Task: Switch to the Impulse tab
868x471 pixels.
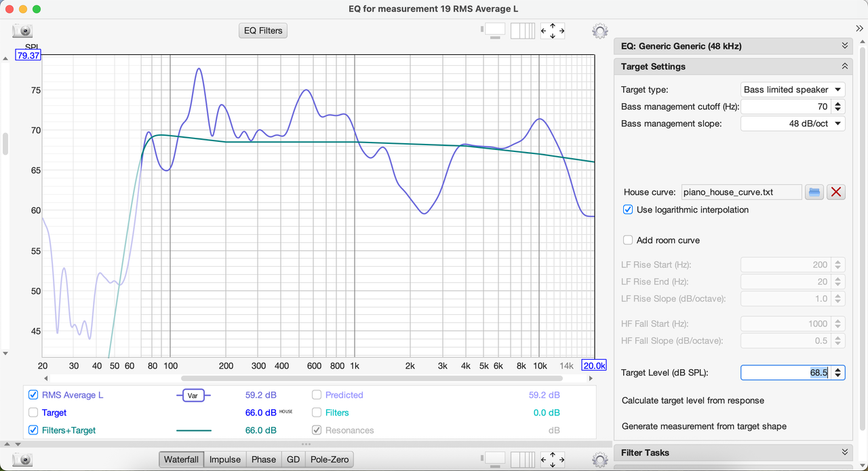Action: pos(225,459)
